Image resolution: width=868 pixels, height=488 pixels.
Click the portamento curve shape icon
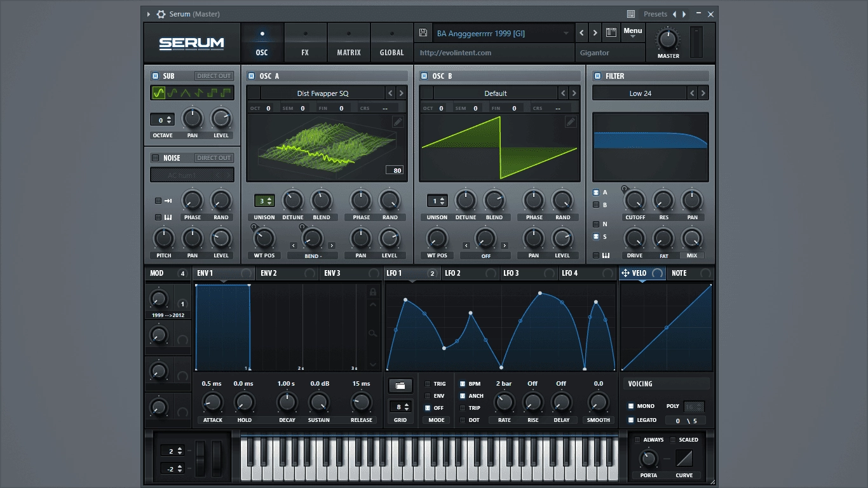click(684, 458)
